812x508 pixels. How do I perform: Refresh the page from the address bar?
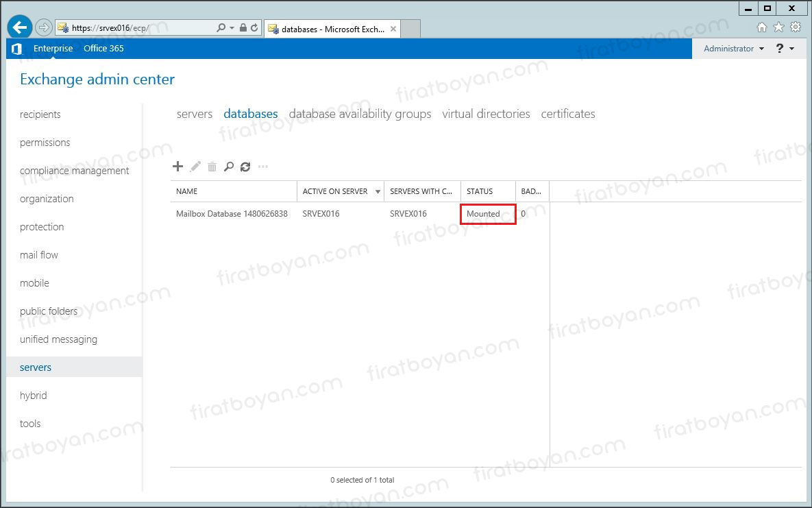tap(254, 27)
